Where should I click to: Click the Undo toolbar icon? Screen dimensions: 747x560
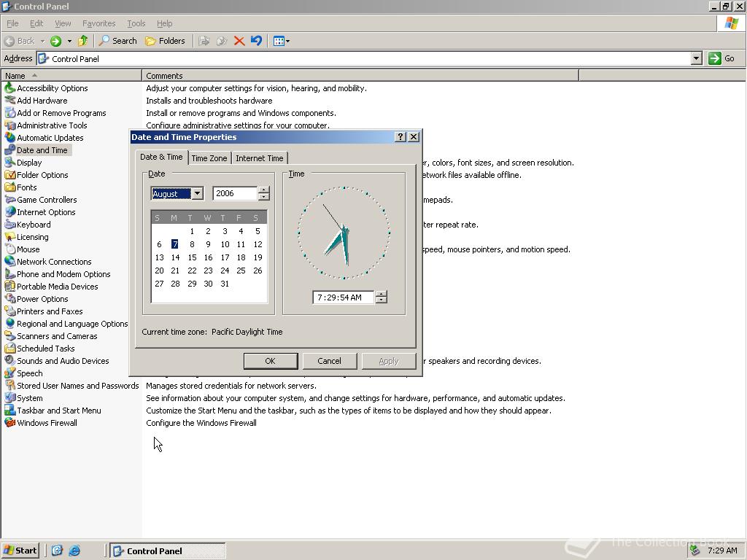coord(256,41)
